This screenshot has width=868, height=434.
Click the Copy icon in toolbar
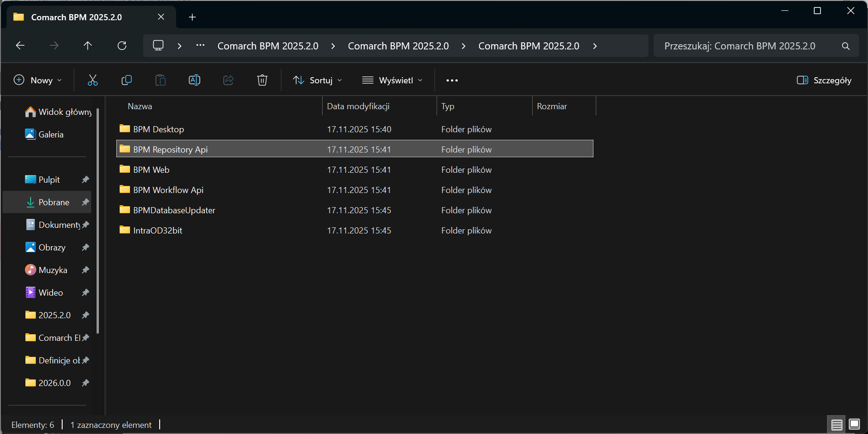click(127, 80)
